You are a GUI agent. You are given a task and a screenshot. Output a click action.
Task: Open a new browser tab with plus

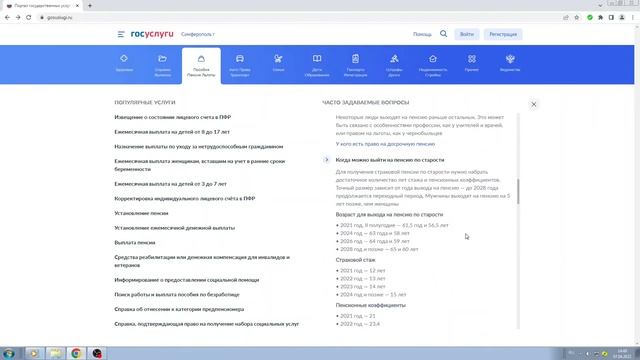coord(90,6)
